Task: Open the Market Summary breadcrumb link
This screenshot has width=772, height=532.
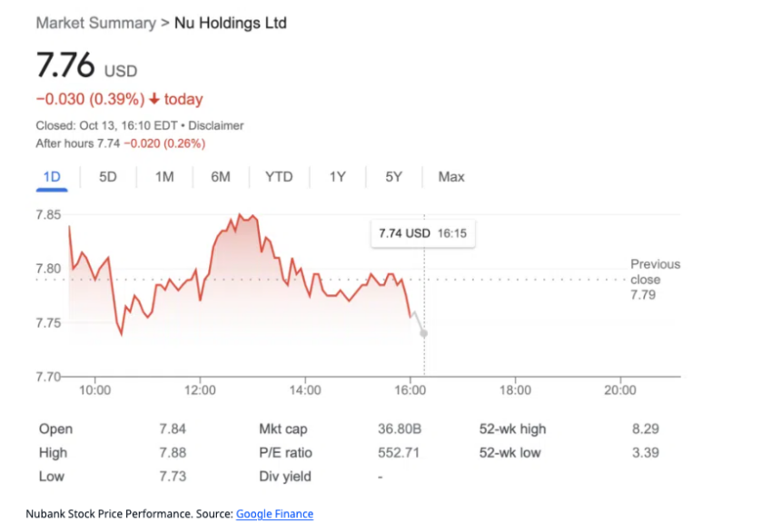Action: coord(95,24)
